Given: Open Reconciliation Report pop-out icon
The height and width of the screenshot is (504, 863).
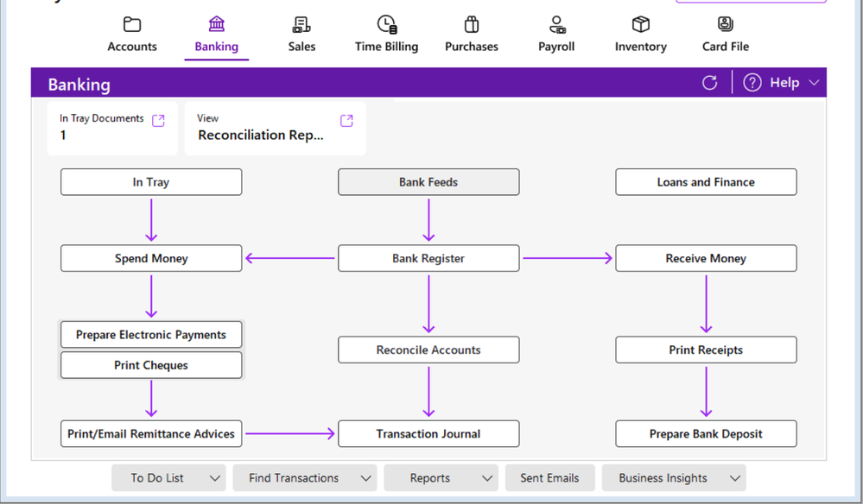Looking at the screenshot, I should (x=346, y=121).
